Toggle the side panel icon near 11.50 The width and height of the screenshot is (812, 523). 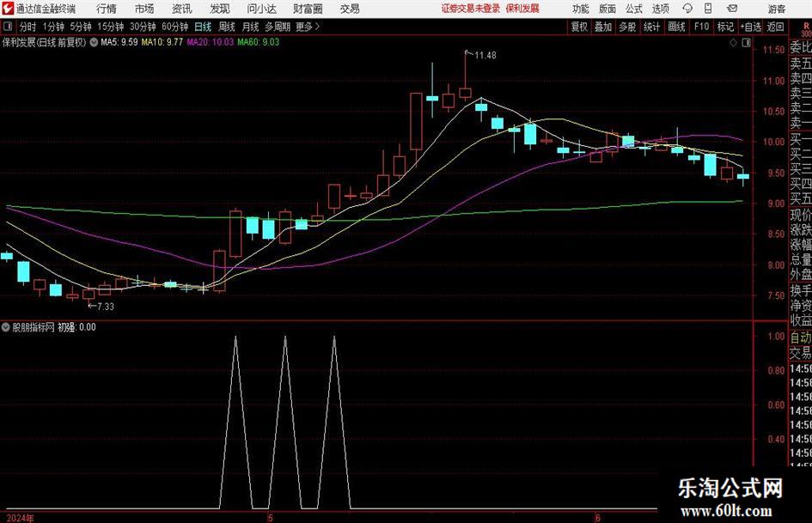[746, 43]
